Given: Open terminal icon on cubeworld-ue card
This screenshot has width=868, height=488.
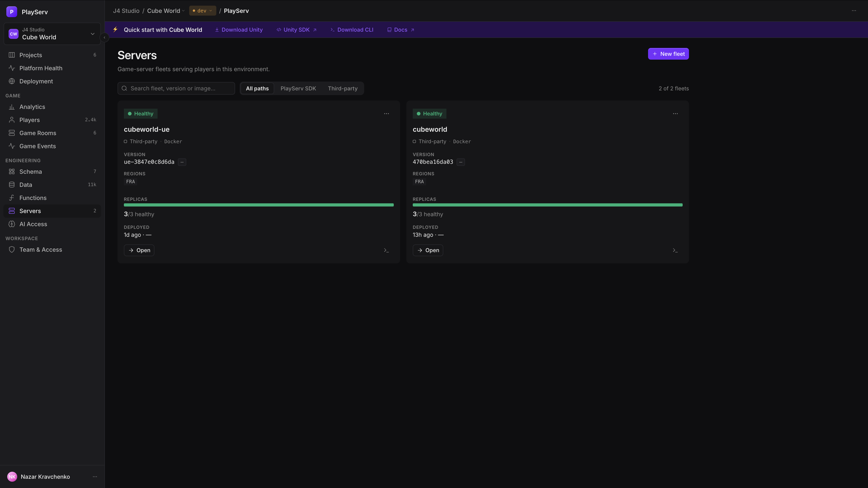Looking at the screenshot, I should tap(387, 250).
